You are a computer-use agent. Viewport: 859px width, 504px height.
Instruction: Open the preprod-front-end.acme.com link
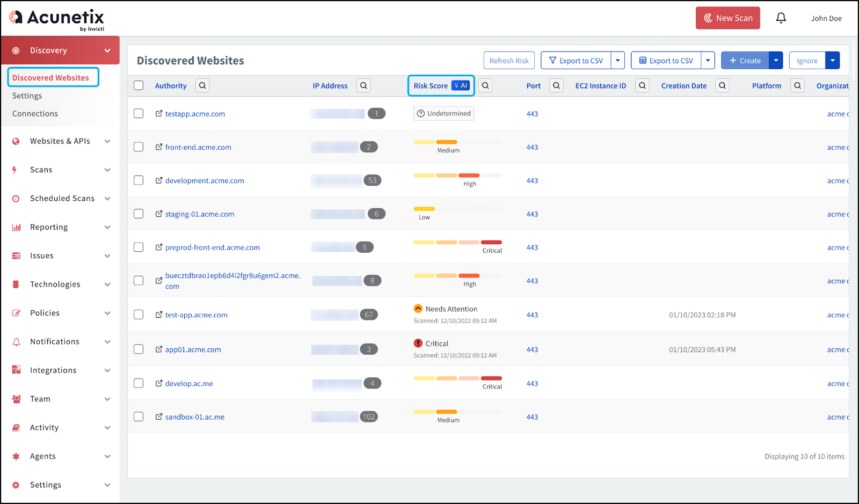coord(213,247)
